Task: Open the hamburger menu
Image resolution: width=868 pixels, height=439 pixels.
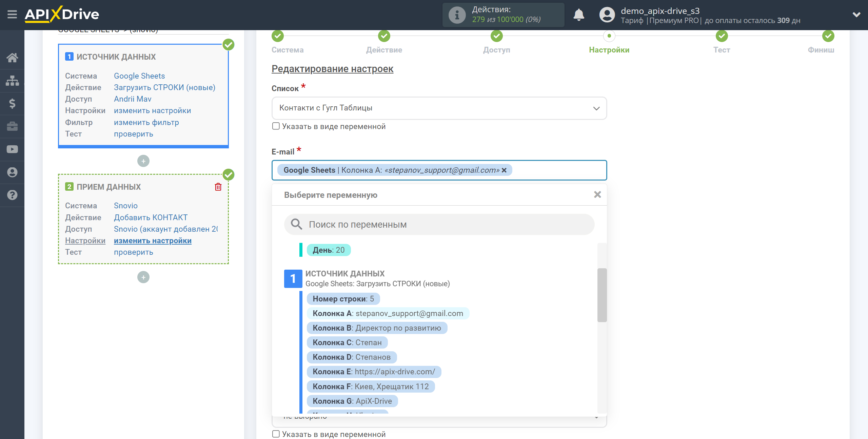Action: [12, 15]
